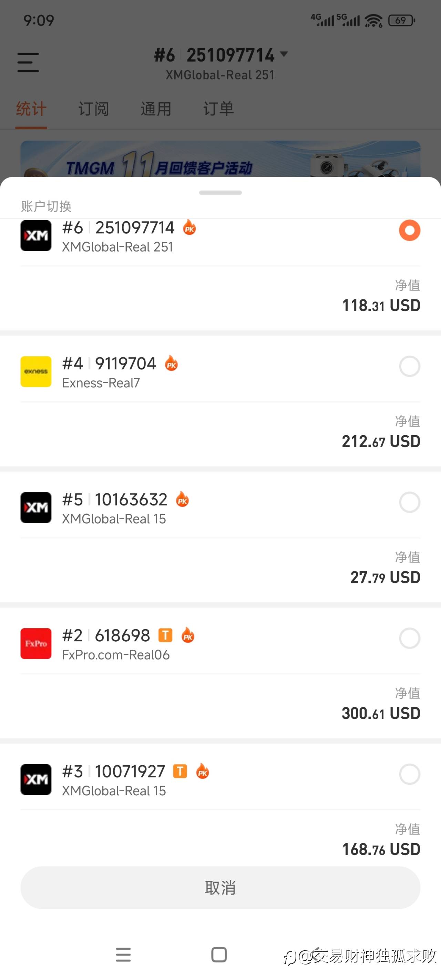This screenshot has width=441, height=980.
Task: Expand the account dropdown arrow beside 251097714
Action: [284, 54]
